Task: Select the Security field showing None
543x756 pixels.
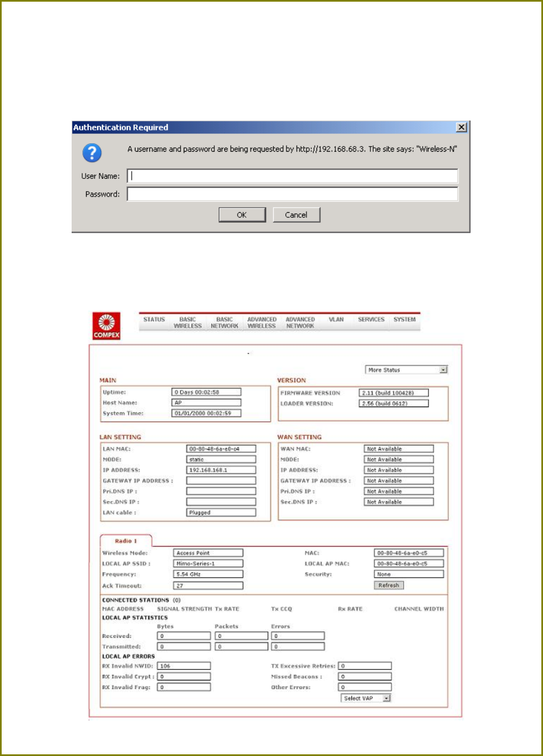Action: [x=409, y=574]
